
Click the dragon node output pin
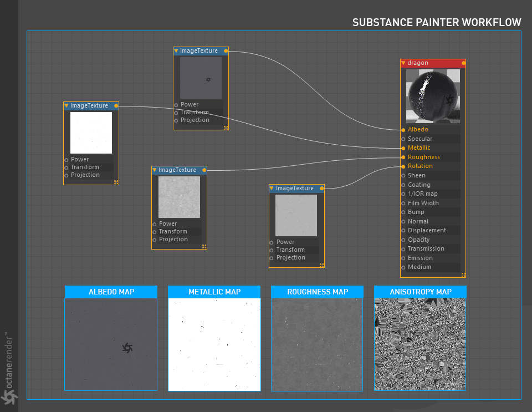tap(463, 63)
